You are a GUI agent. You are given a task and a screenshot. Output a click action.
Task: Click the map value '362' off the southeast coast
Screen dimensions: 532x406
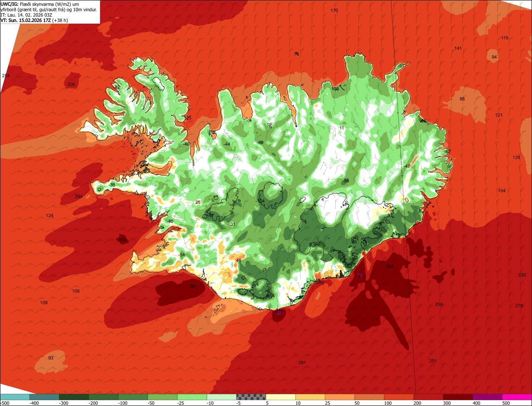tap(389, 266)
